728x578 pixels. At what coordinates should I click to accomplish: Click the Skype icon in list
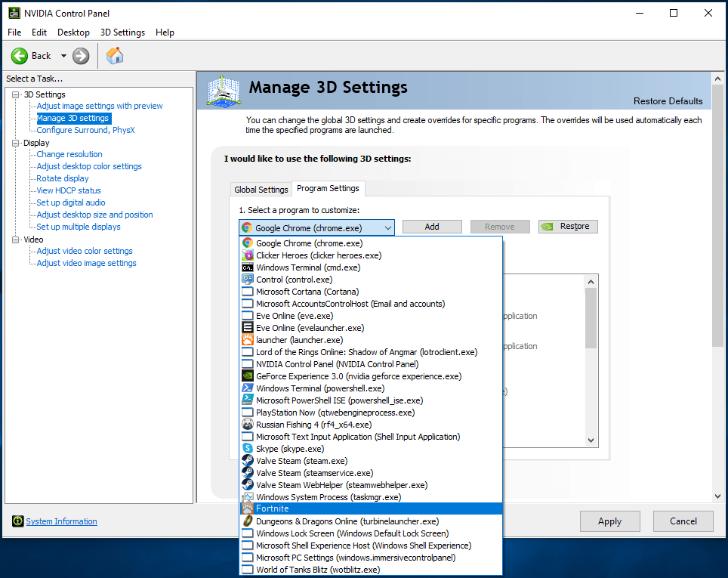pos(248,448)
